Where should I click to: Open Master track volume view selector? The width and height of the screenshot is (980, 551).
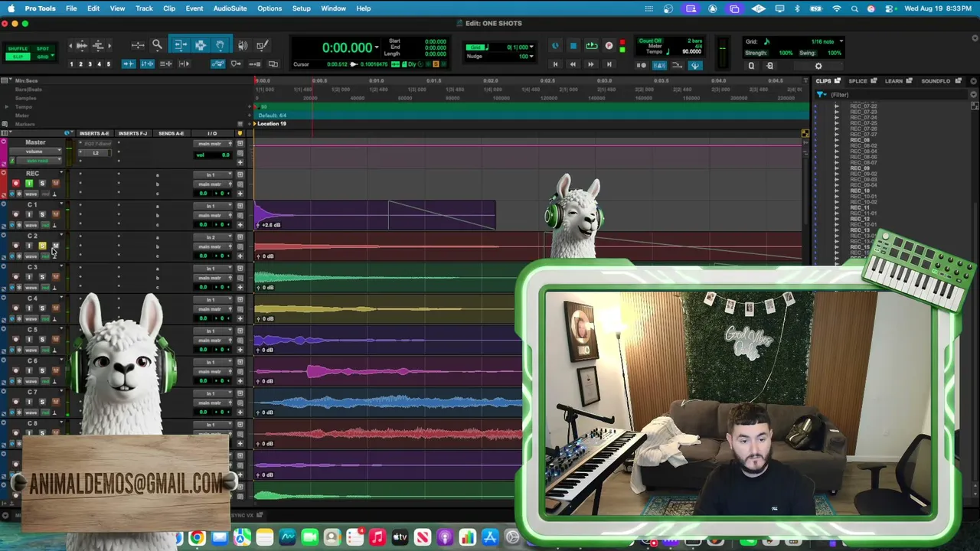tap(34, 152)
